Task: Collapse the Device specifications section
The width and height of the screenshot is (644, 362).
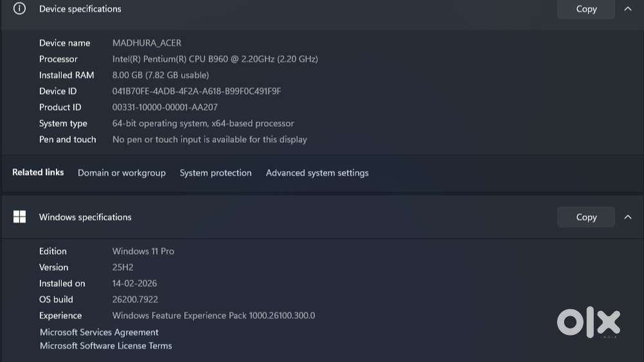Action: [627, 8]
